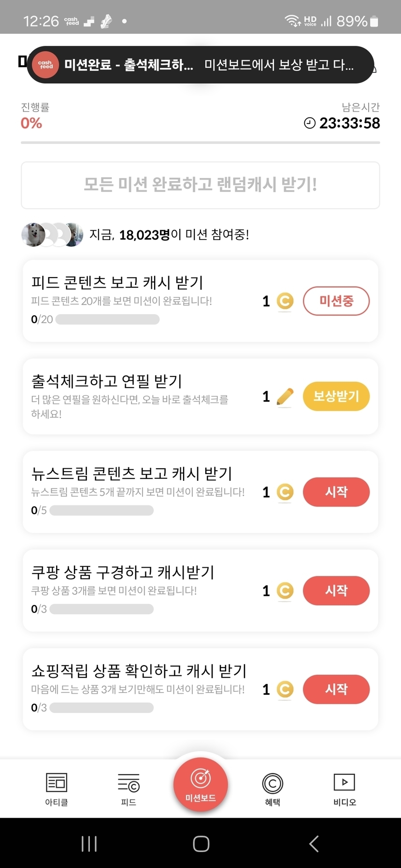Viewport: 401px width, 868px height.
Task: Tap the coin icon on 피드 콘텐츠 mission
Action: pos(285,301)
